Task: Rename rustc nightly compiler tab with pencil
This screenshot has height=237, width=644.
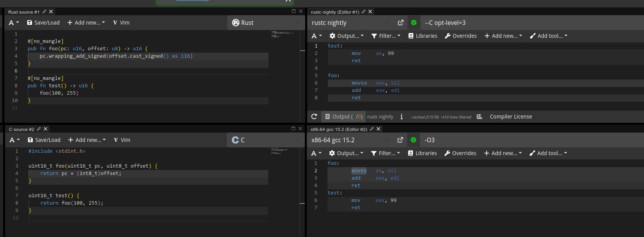Action: 363,12
